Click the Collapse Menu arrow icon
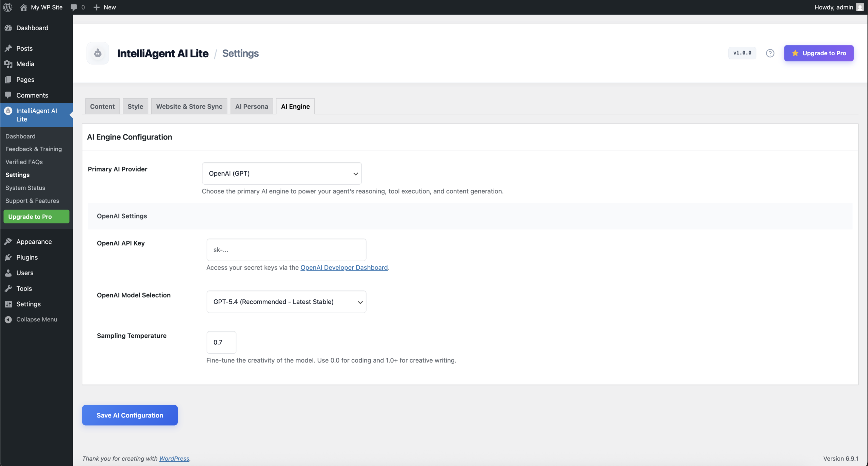 click(8, 319)
